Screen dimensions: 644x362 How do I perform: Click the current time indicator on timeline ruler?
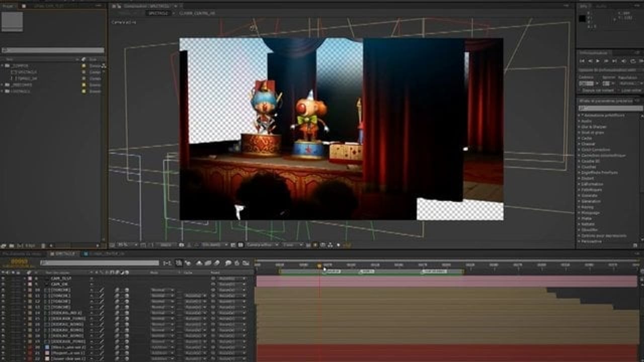(x=319, y=265)
